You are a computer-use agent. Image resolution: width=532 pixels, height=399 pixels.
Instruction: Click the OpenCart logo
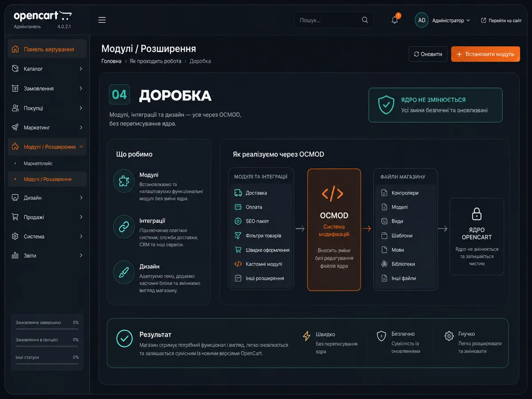tap(43, 16)
